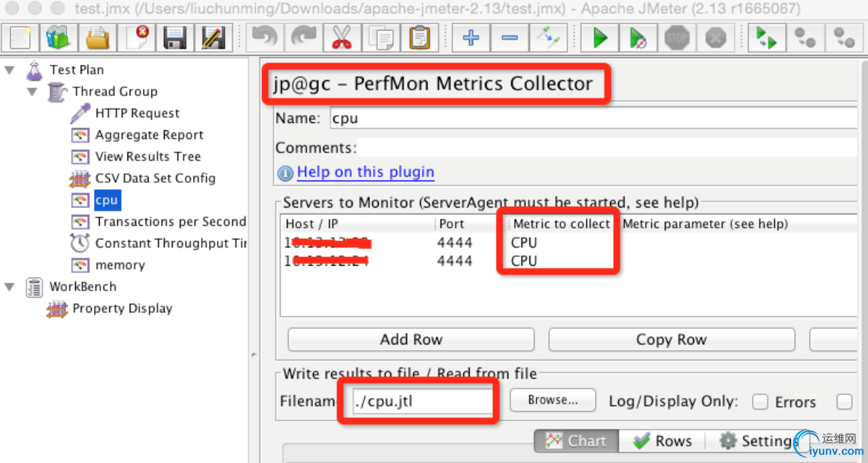Click the Metric to collect column header

(561, 224)
